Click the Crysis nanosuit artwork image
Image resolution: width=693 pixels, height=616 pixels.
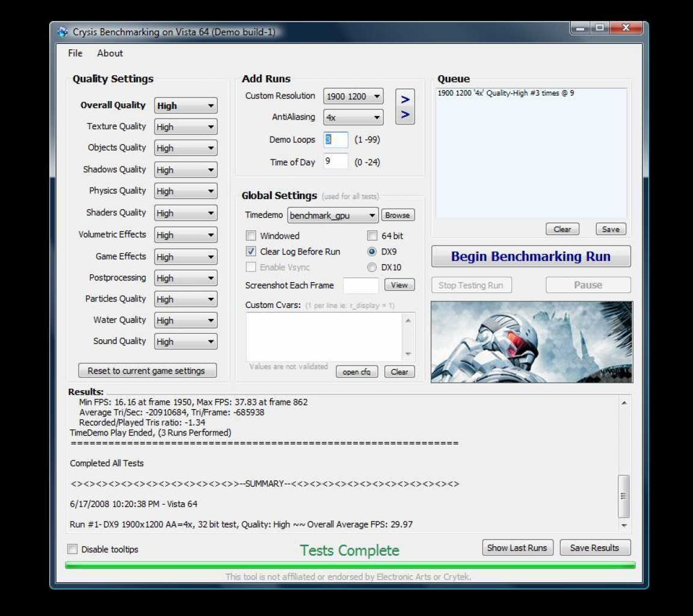click(x=532, y=342)
